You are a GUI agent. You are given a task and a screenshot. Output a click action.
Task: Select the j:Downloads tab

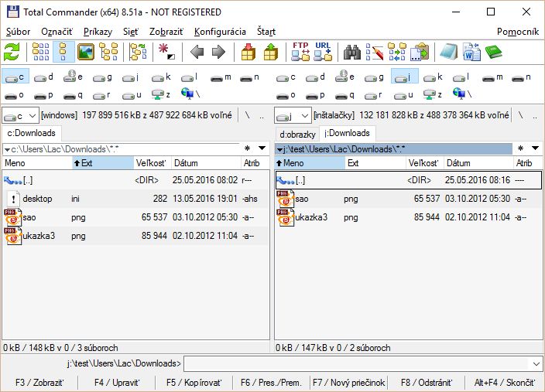click(x=347, y=133)
